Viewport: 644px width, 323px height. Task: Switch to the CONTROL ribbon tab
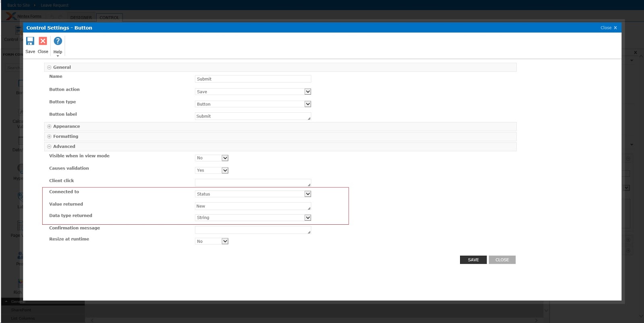point(109,18)
